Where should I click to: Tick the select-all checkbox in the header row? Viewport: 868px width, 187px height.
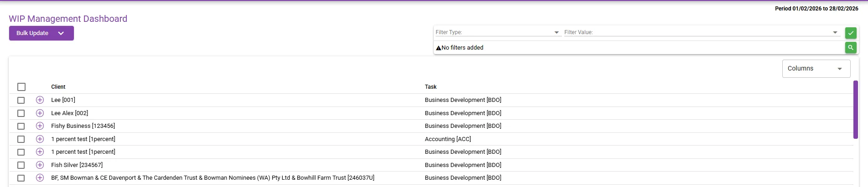tap(21, 87)
